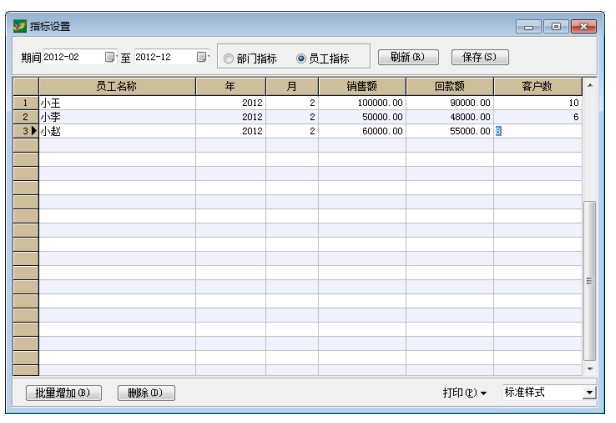Click the sales cell 50000.00
Viewport: 616px width, 423px height.
click(x=362, y=117)
